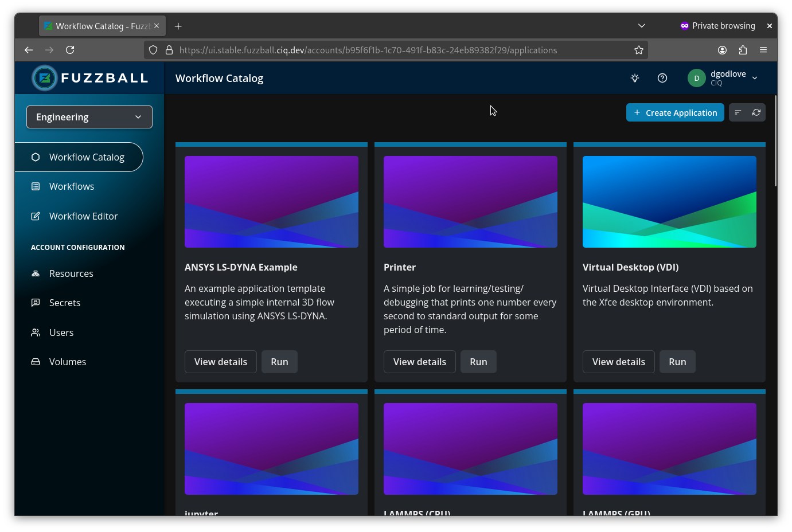Image resolution: width=792 pixels, height=532 pixels.
Task: Click the dgodlove user avatar circle
Action: 696,77
